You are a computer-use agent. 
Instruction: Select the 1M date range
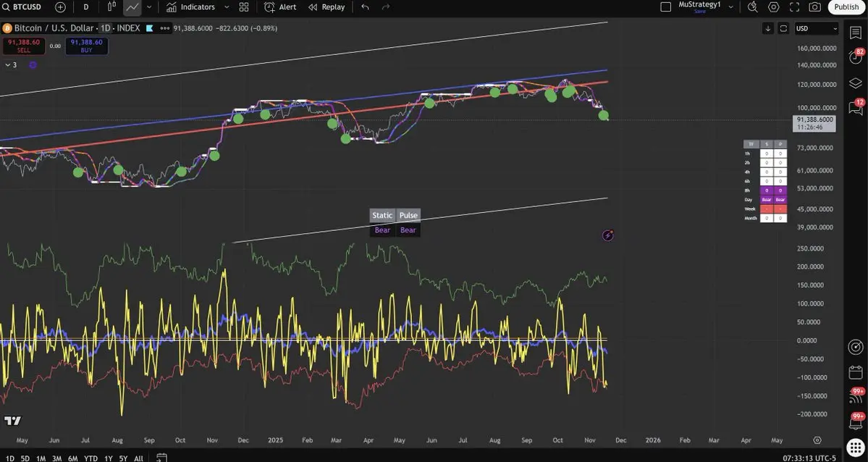pos(41,458)
